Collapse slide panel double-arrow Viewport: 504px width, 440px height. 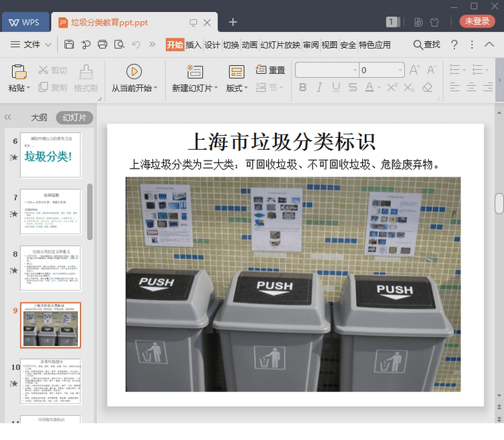7,117
